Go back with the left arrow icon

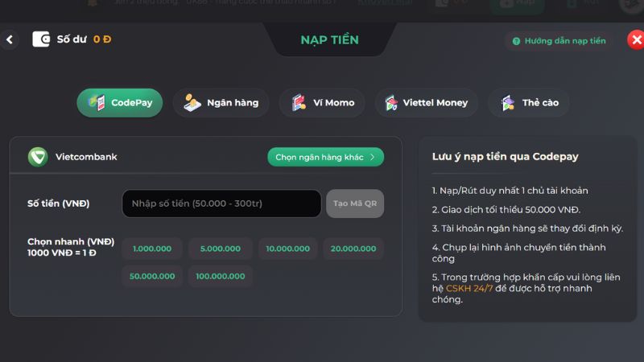tap(10, 39)
